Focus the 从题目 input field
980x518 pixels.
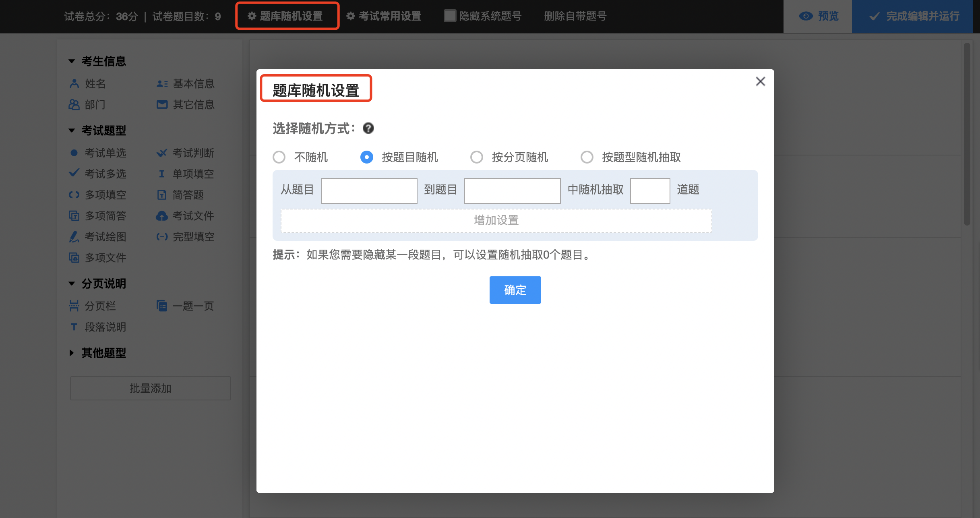click(369, 191)
